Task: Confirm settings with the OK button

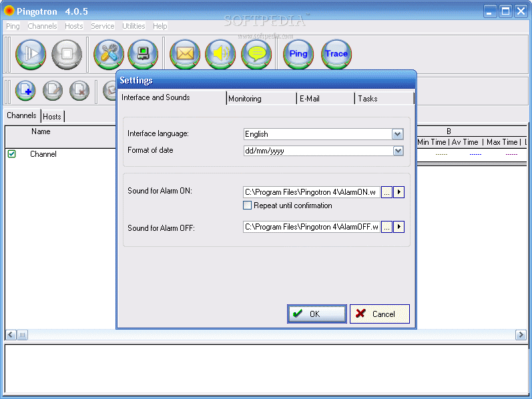Action: pos(317,314)
